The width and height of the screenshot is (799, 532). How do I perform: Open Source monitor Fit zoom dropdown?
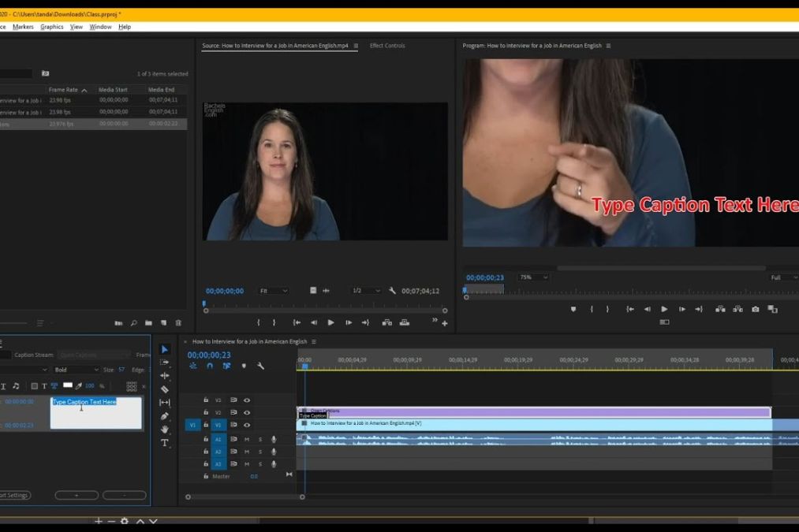[x=274, y=291]
